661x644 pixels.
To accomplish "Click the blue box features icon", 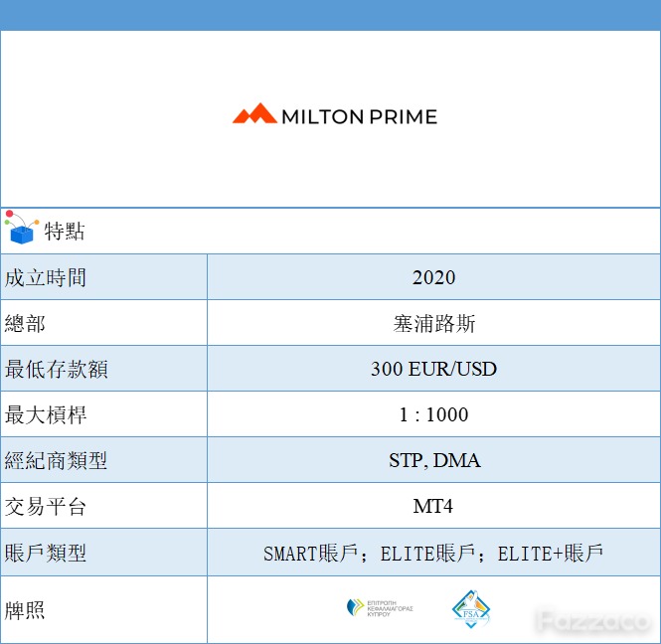I will (x=22, y=228).
